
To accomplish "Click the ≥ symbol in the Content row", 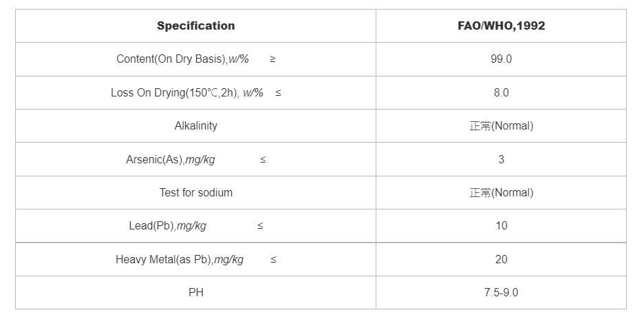I will click(272, 59).
